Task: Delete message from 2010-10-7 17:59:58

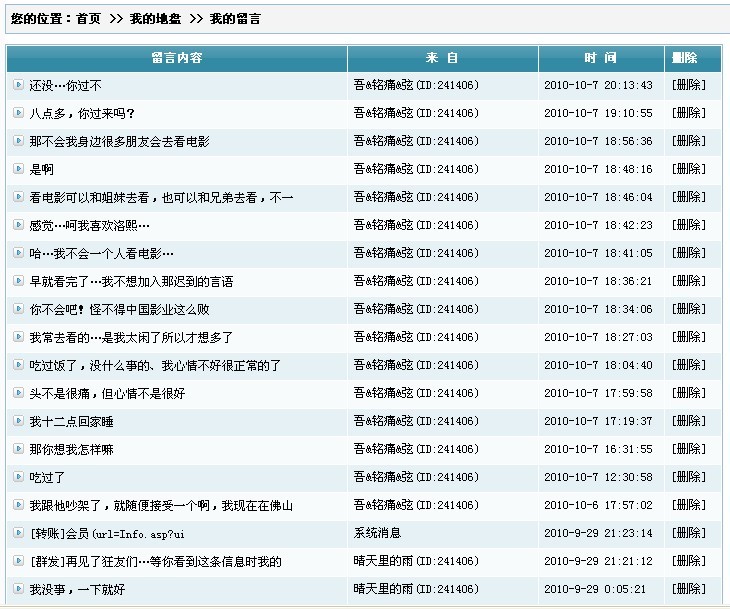Action: tap(689, 393)
